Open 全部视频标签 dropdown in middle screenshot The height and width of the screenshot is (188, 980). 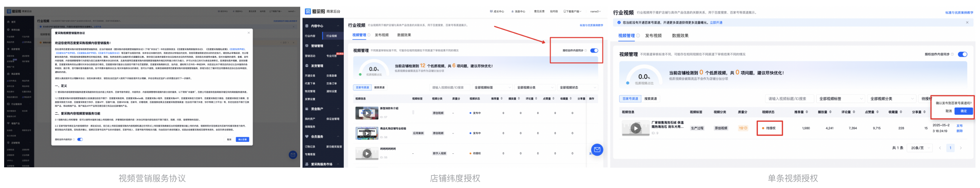coord(492,88)
